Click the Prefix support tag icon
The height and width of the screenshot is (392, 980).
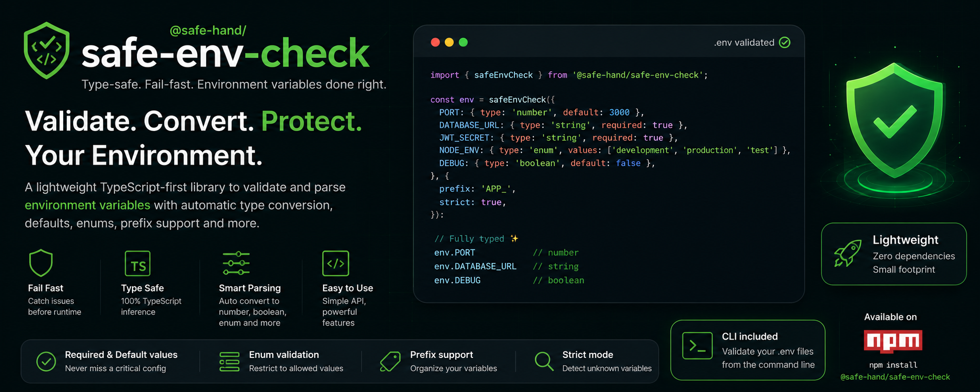pyautogui.click(x=390, y=361)
